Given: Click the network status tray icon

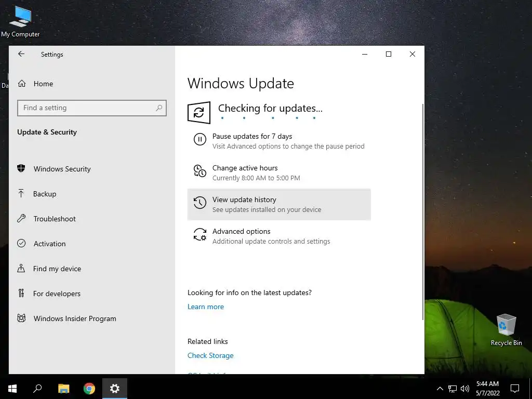Looking at the screenshot, I should click(453, 389).
